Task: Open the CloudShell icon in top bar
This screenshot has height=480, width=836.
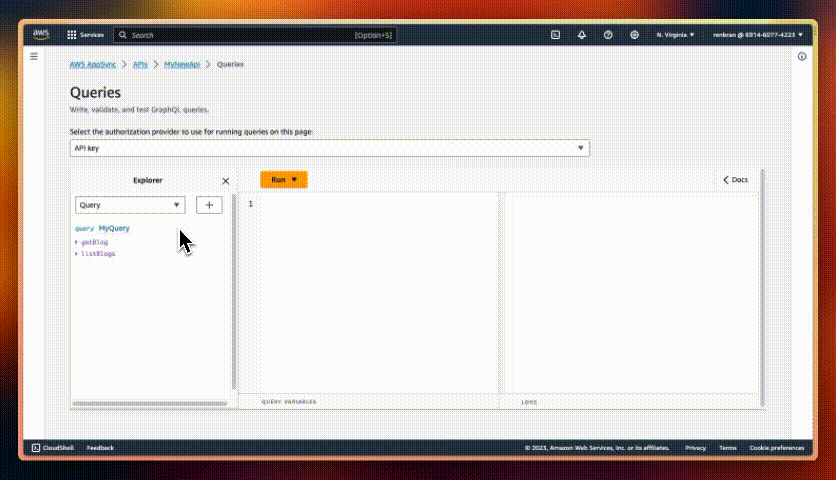Action: [x=556, y=35]
